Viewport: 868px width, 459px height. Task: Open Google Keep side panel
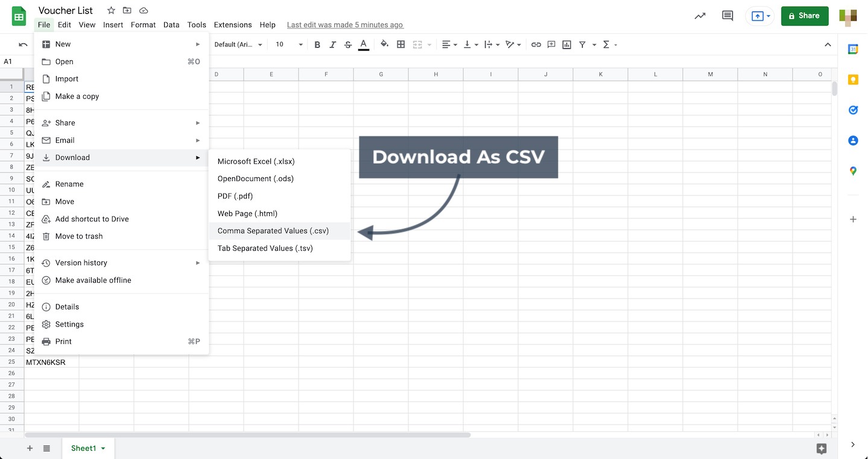point(853,80)
